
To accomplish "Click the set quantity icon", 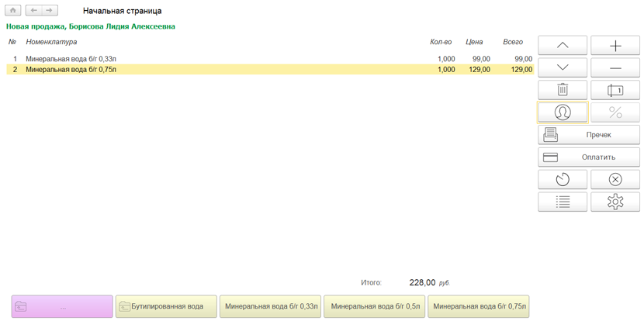I will coord(615,91).
